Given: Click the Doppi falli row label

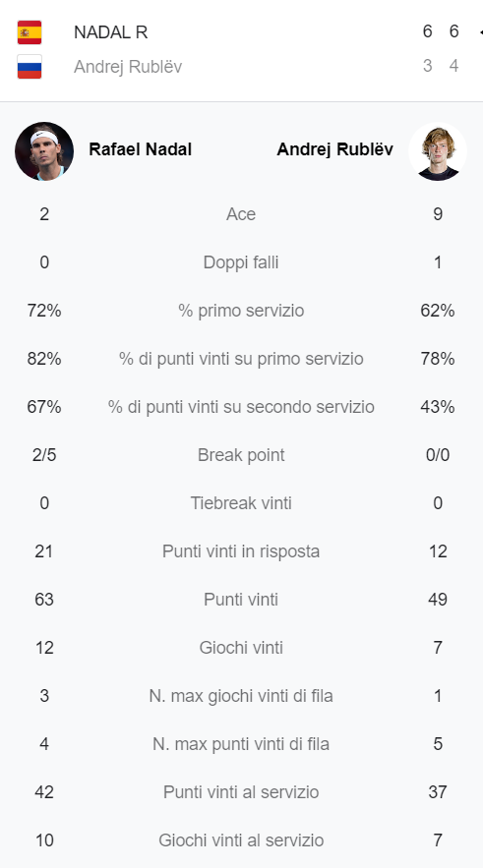Looking at the screenshot, I should [x=241, y=262].
